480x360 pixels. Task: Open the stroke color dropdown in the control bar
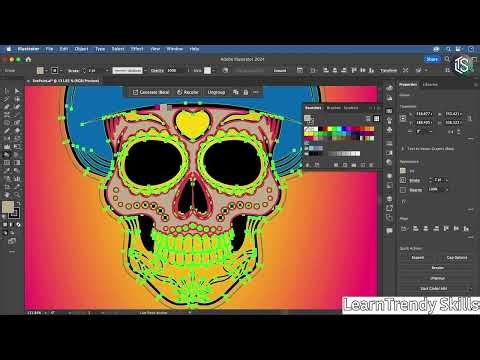[60, 71]
